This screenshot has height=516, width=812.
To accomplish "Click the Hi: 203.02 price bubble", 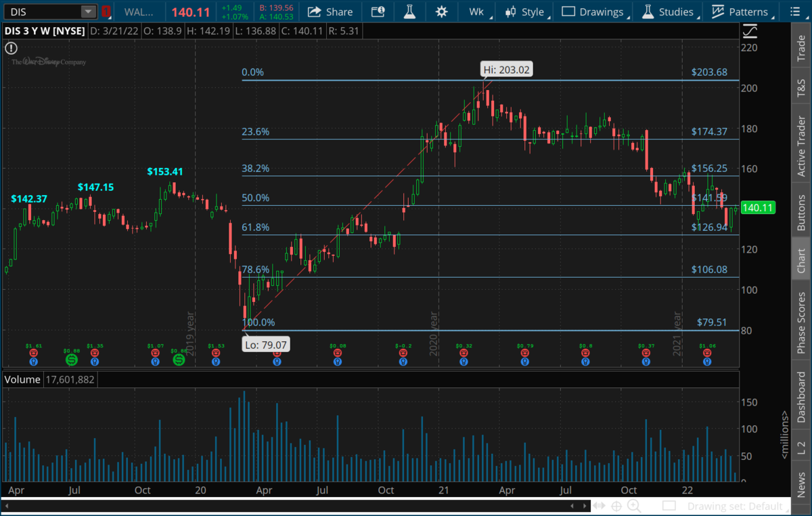I will 506,69.
